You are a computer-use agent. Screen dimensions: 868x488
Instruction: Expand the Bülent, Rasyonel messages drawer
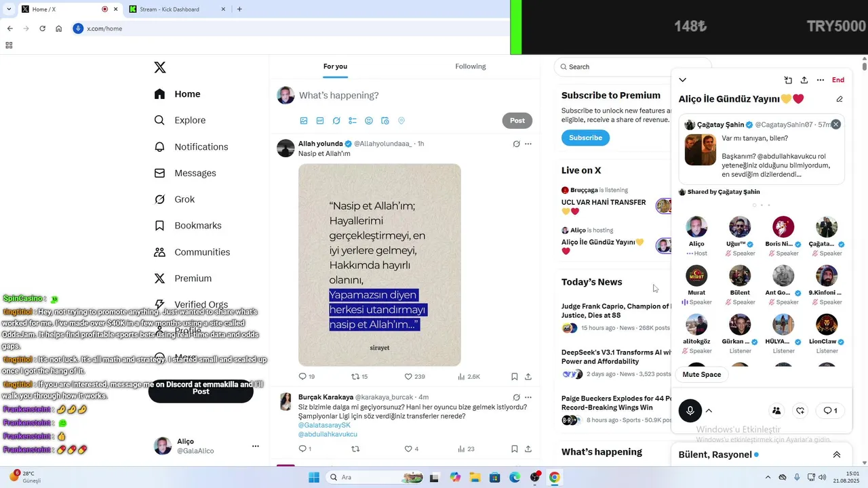coord(837,455)
